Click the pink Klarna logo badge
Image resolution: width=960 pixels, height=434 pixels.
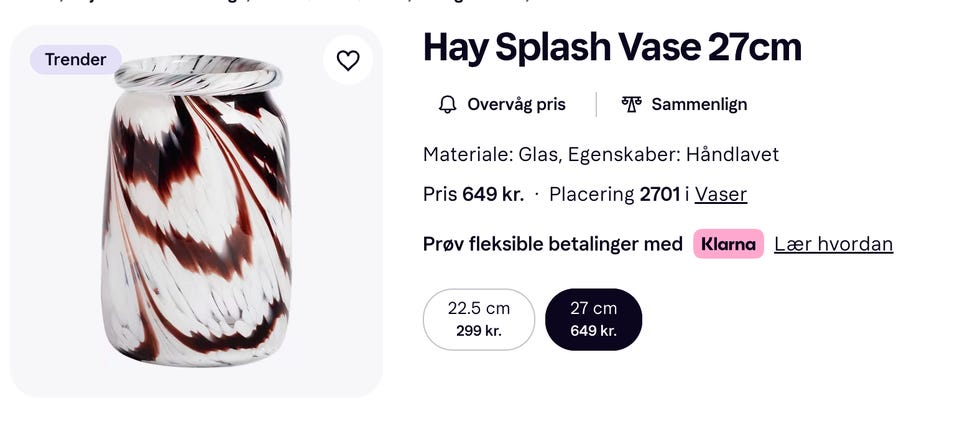728,244
